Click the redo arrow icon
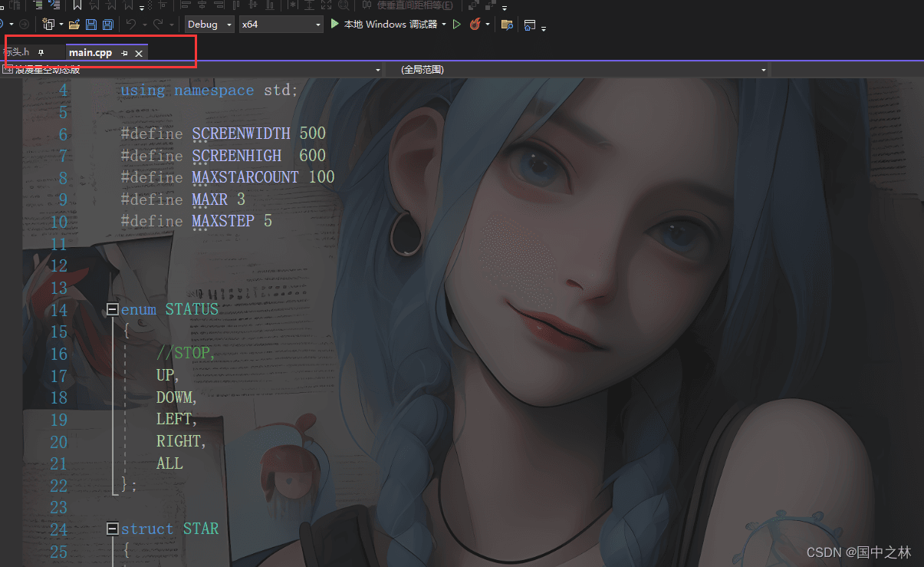This screenshot has height=567, width=924. point(159,25)
